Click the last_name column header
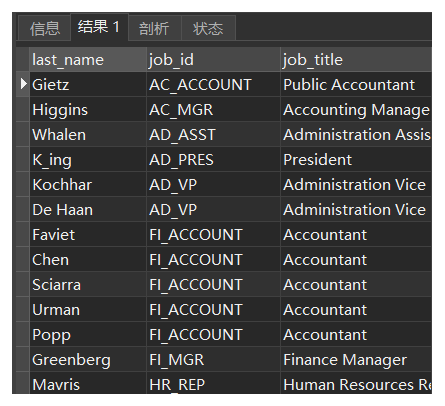 [88, 60]
